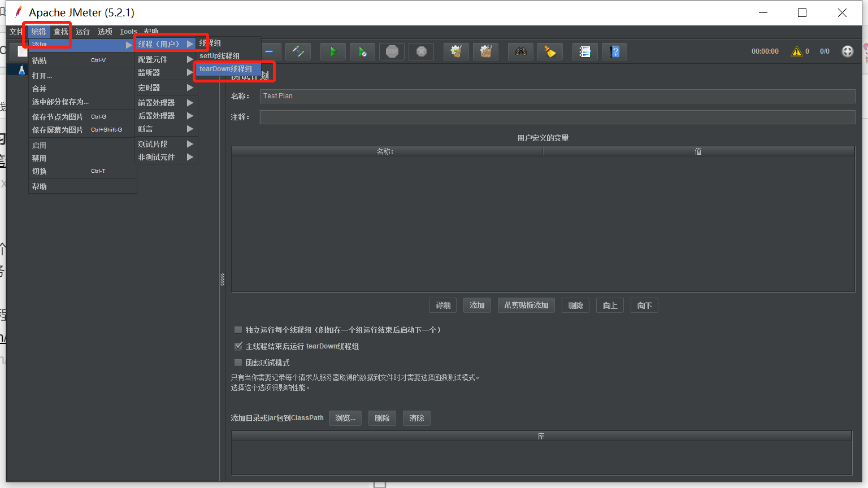Open the Tools menu

128,32
